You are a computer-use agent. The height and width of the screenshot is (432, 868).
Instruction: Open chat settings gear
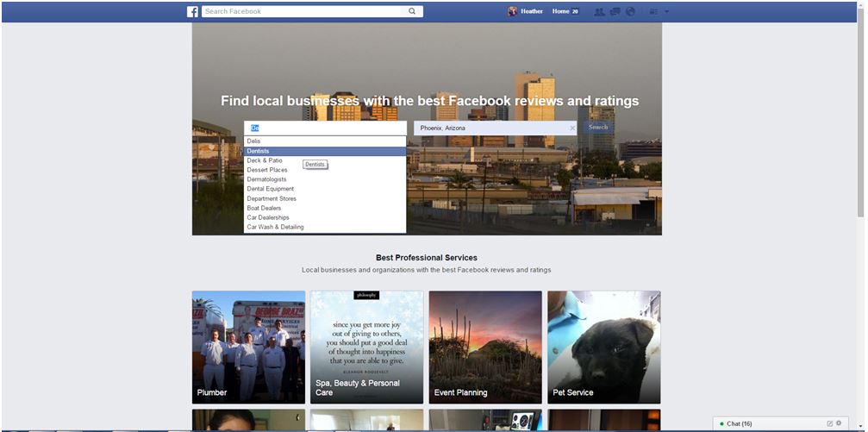(x=839, y=423)
